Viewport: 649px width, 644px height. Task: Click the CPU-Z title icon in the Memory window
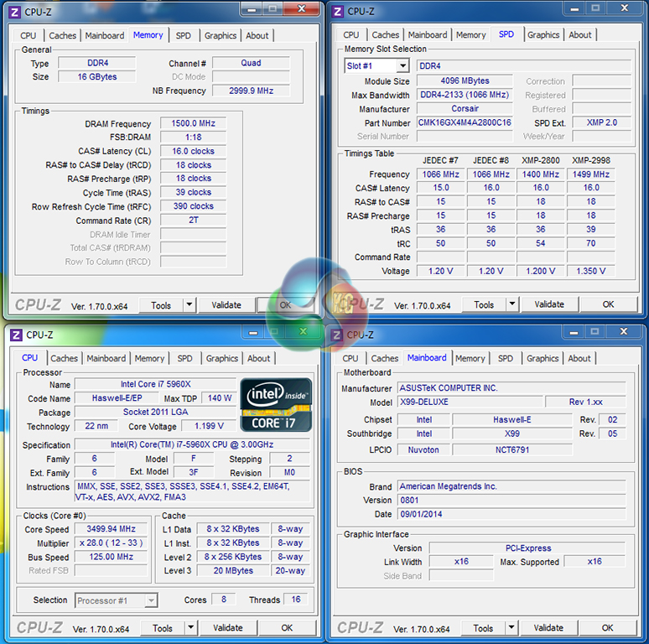tap(14, 12)
